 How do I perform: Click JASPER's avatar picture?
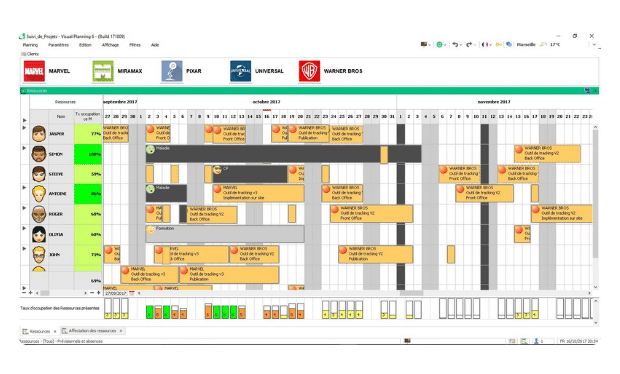[x=39, y=134]
